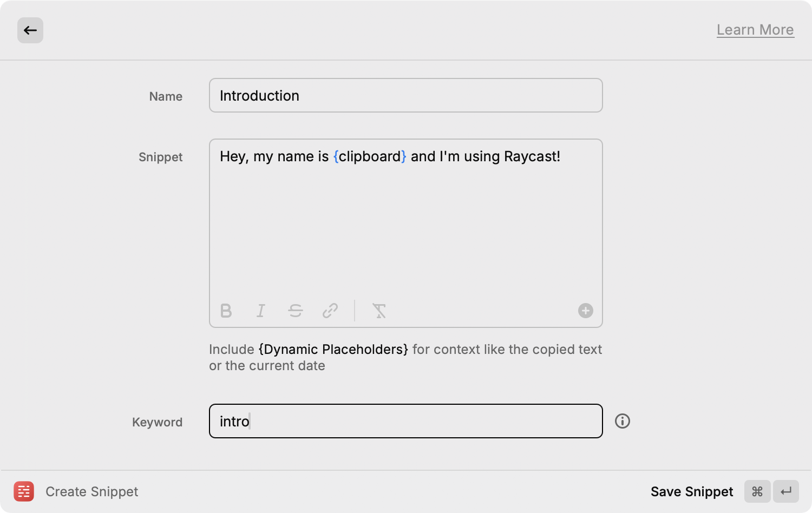This screenshot has width=812, height=513.
Task: Select the {clipboard} placeholder in the snippet text
Action: (370, 156)
